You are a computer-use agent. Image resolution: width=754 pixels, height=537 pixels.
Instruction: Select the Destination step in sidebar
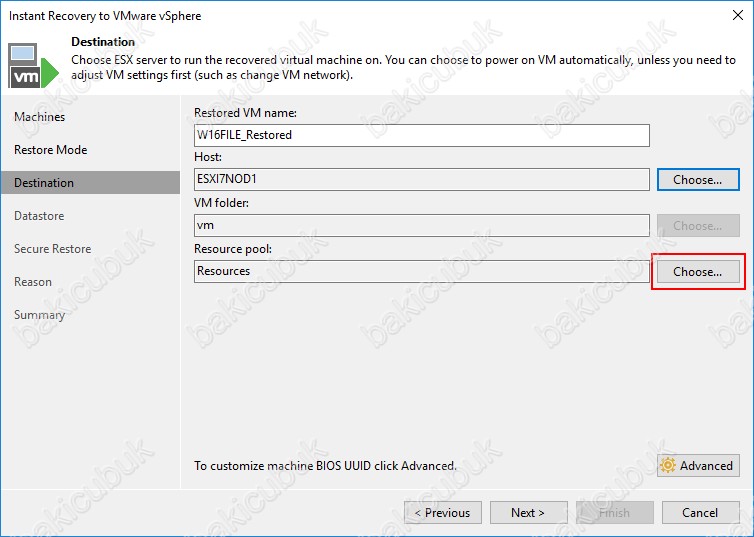tap(44, 183)
